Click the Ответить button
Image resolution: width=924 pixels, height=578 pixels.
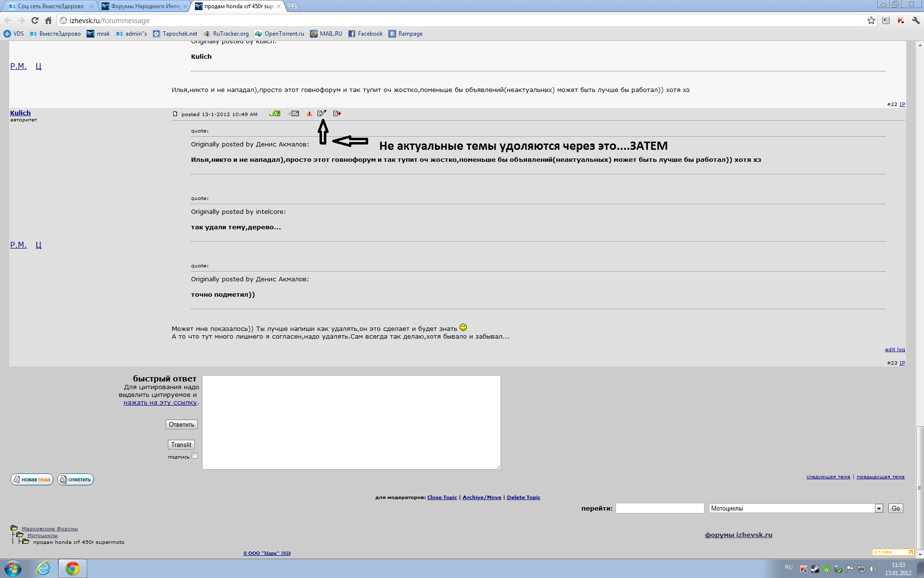click(x=181, y=424)
